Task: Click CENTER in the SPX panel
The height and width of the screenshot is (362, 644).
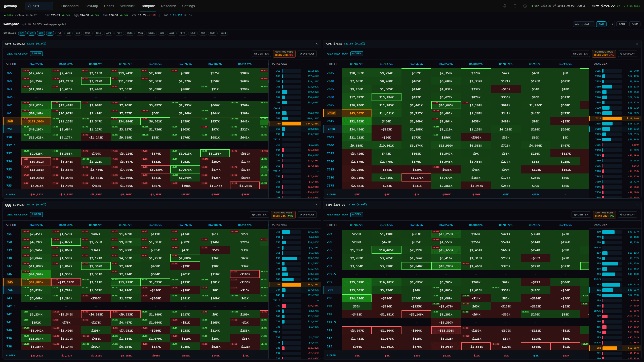Action: click(x=580, y=54)
